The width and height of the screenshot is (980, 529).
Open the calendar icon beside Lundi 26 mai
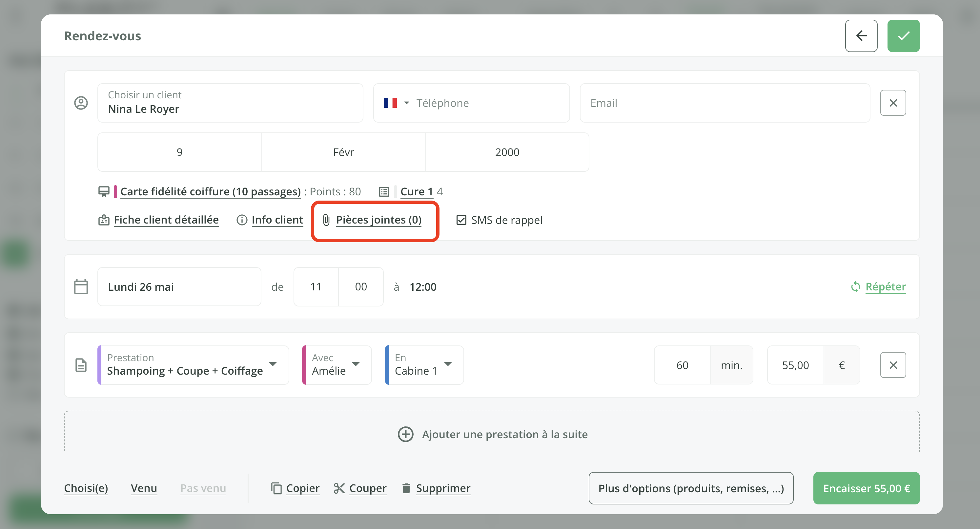click(x=81, y=286)
